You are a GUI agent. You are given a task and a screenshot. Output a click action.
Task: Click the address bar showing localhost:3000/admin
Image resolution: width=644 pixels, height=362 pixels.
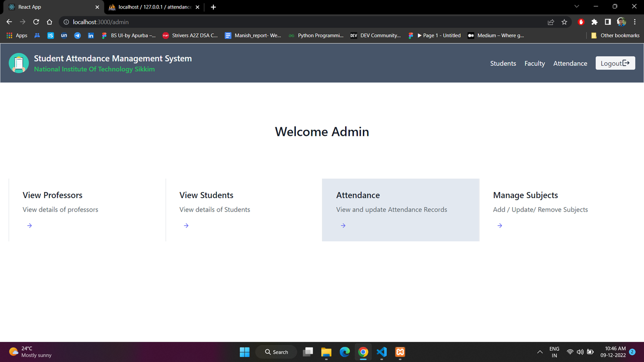(x=101, y=22)
